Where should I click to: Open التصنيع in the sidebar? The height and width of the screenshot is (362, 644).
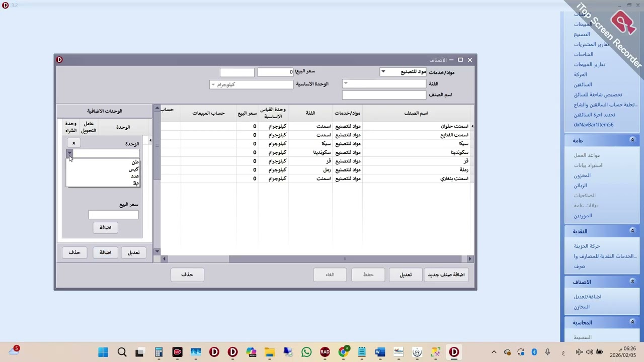pos(582,34)
